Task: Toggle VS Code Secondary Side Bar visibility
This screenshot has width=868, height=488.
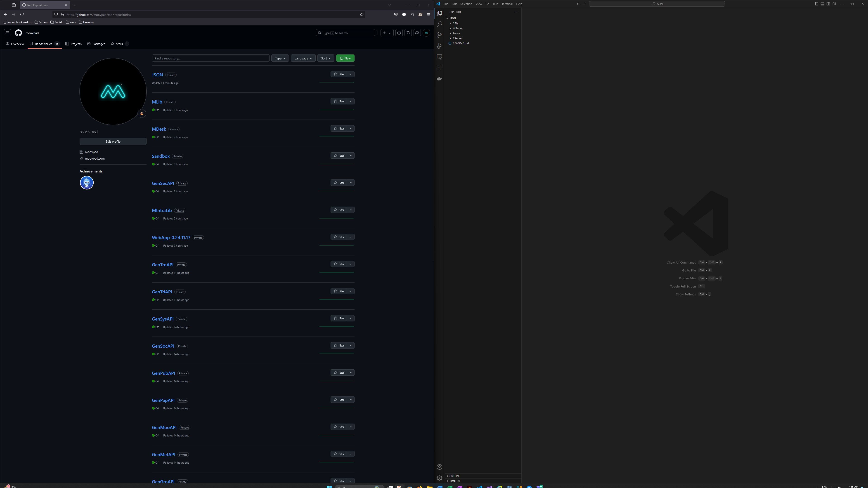Action: tap(828, 4)
